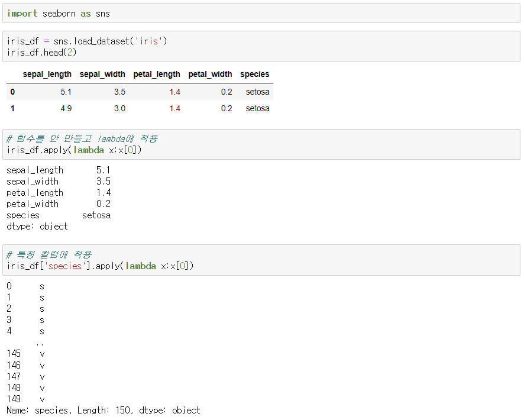Click the Korean comment above iris_df['species']
This screenshot has width=524, height=420.
click(49, 254)
